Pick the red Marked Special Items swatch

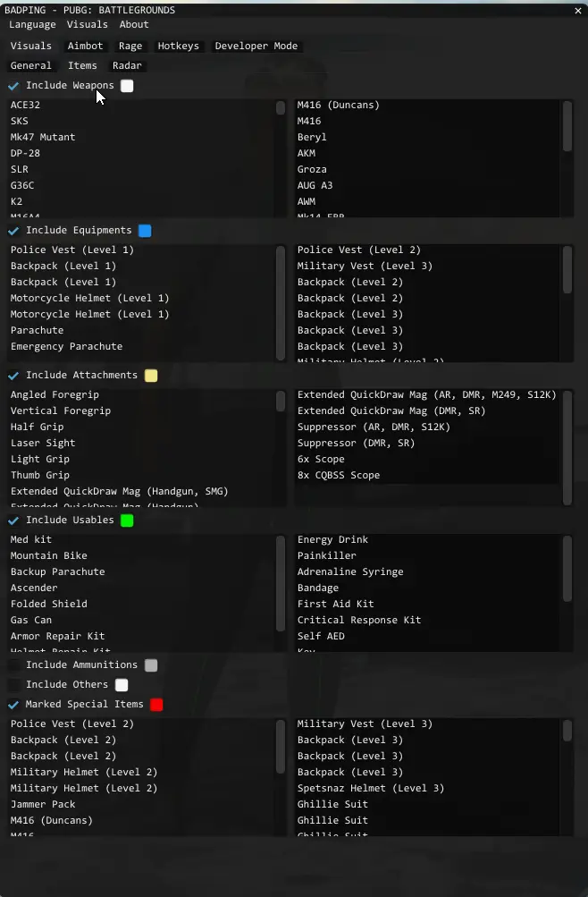[156, 705]
